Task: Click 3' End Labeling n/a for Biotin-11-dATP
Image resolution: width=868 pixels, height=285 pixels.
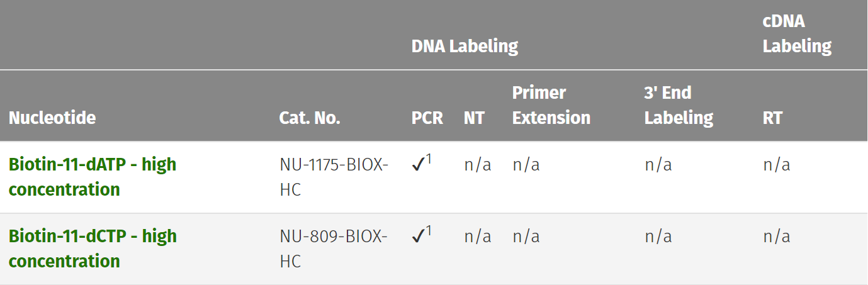Action: tap(658, 165)
